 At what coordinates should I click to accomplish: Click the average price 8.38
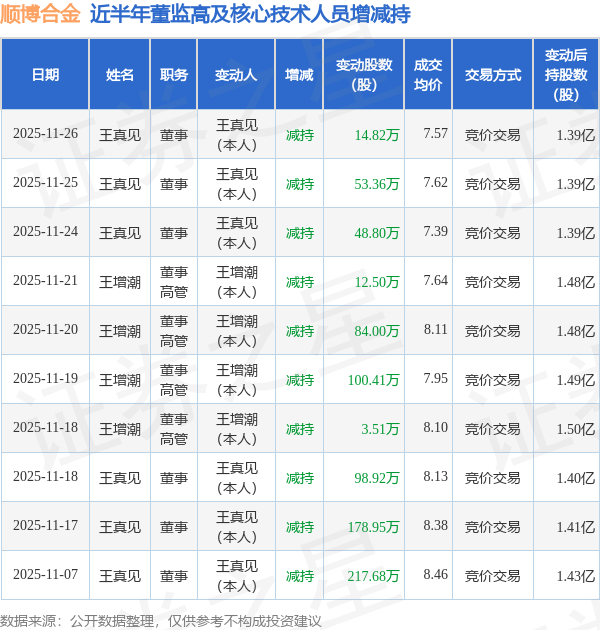(x=436, y=526)
